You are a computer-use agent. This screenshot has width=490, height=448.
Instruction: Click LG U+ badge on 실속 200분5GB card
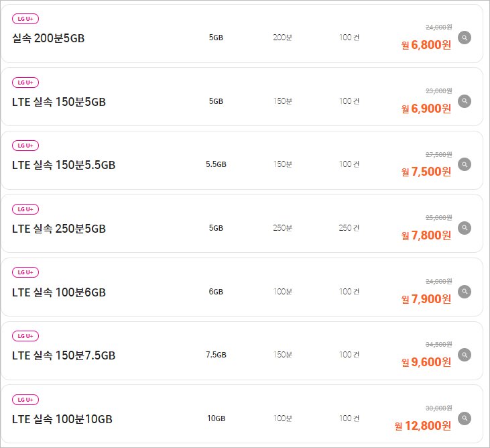(x=25, y=19)
